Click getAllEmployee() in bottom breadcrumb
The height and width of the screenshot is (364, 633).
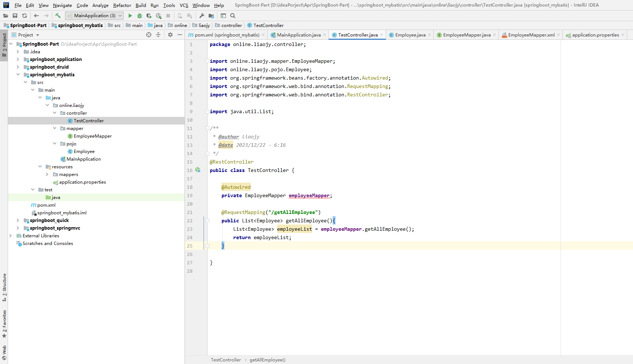coord(268,360)
